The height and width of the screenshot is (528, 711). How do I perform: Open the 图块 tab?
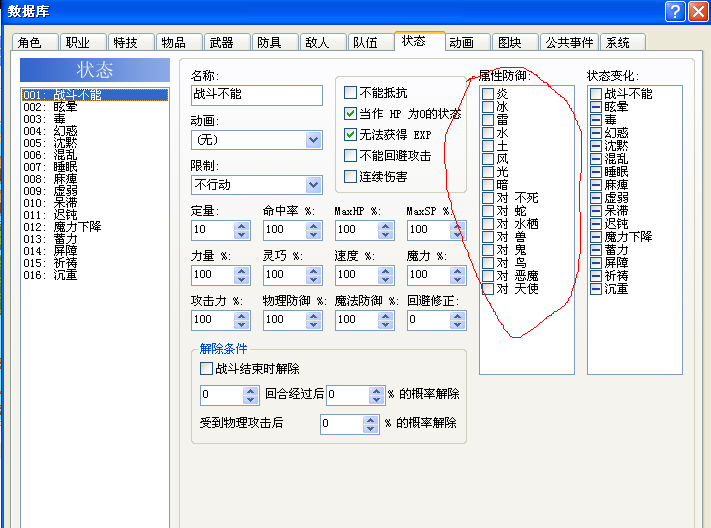(516, 43)
